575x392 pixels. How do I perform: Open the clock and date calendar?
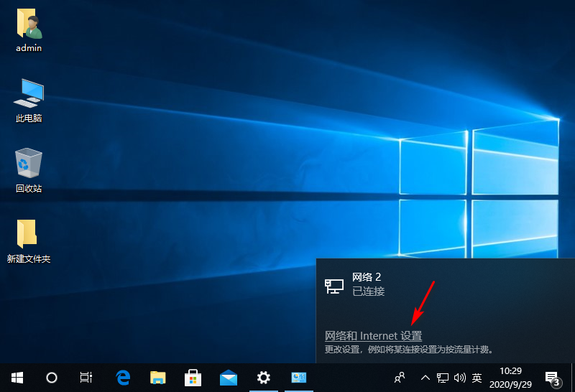point(510,377)
